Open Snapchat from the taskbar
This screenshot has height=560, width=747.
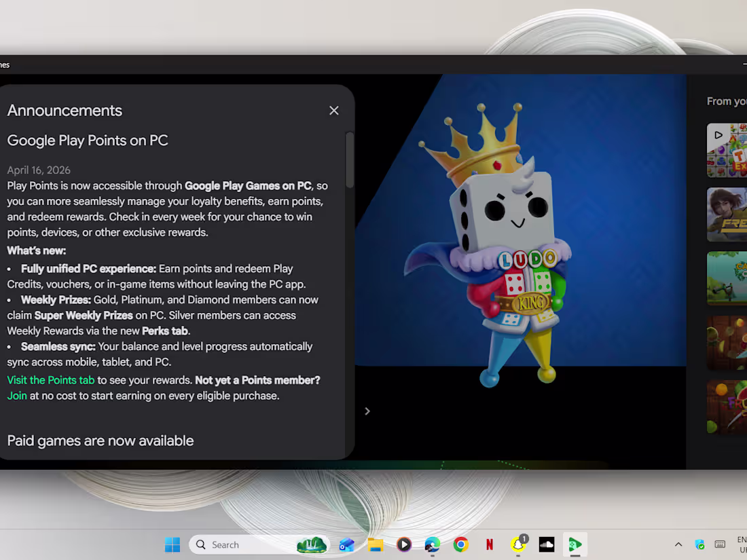(x=518, y=545)
